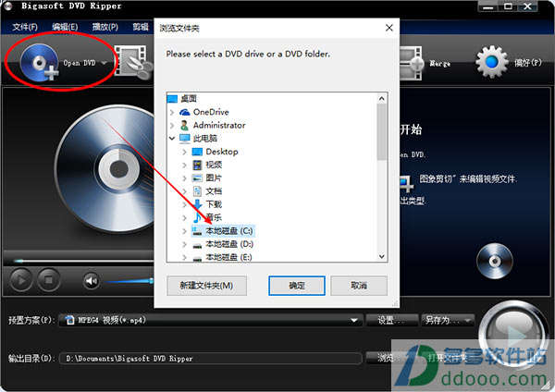The height and width of the screenshot is (392, 555).
Task: Click the output directory path field
Action: click(x=211, y=359)
